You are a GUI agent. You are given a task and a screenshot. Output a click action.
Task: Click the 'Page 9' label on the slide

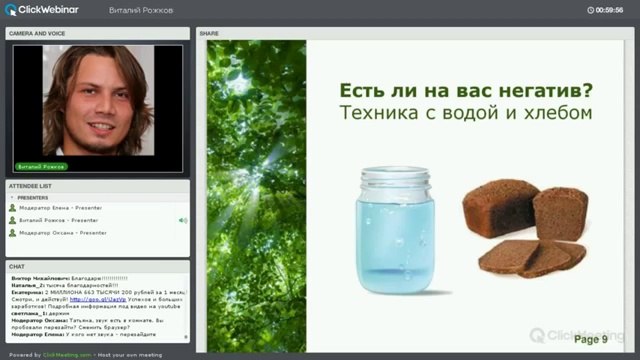(591, 339)
